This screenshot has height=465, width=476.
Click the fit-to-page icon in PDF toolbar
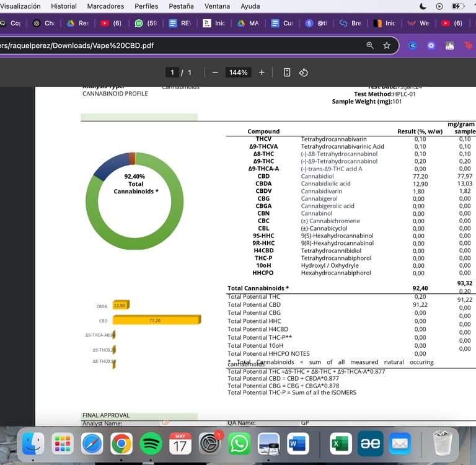pos(286,73)
